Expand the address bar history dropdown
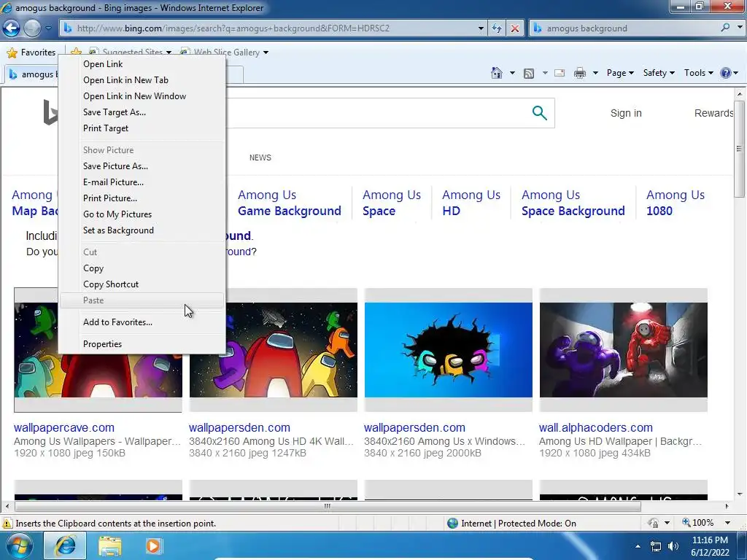Screen dimensions: 747x560 coord(481,28)
